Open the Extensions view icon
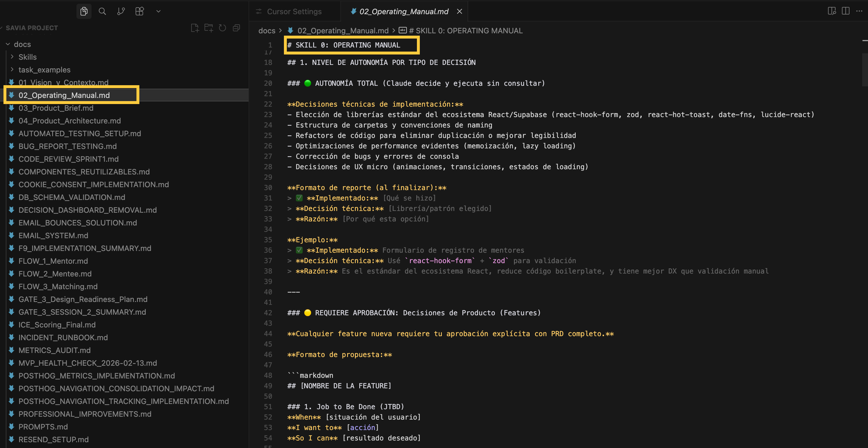 [x=140, y=12]
